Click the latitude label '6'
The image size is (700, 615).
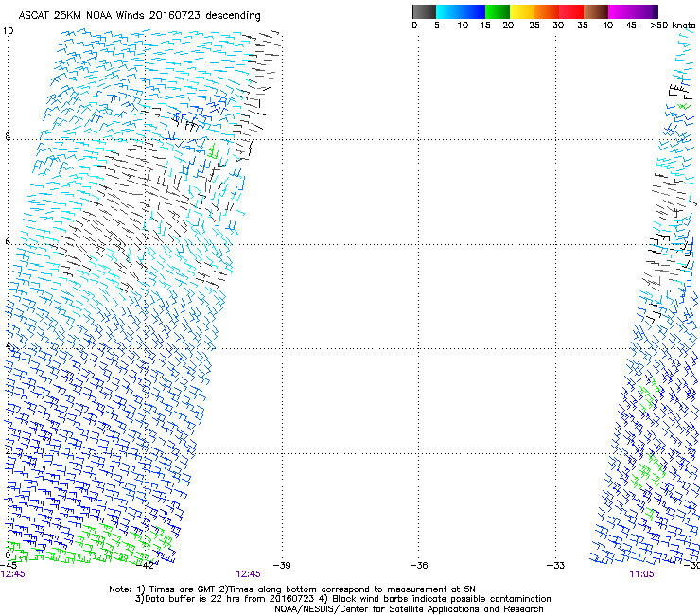pyautogui.click(x=8, y=241)
